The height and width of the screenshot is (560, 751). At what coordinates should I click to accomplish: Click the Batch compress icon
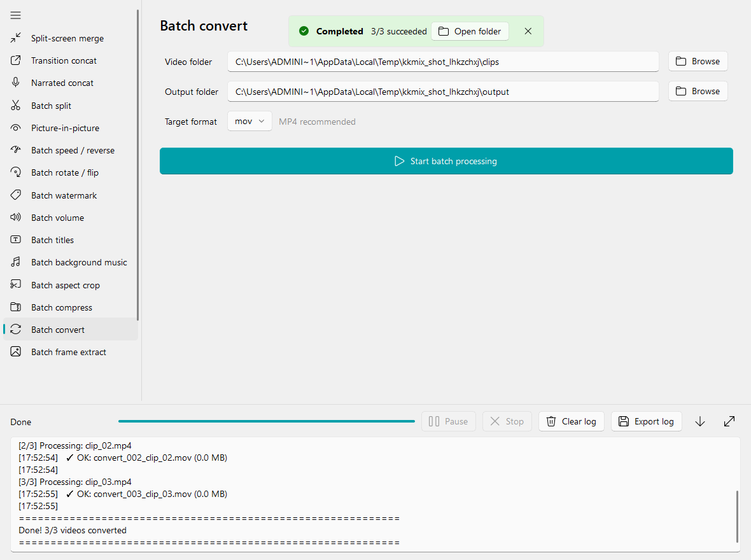pos(16,307)
